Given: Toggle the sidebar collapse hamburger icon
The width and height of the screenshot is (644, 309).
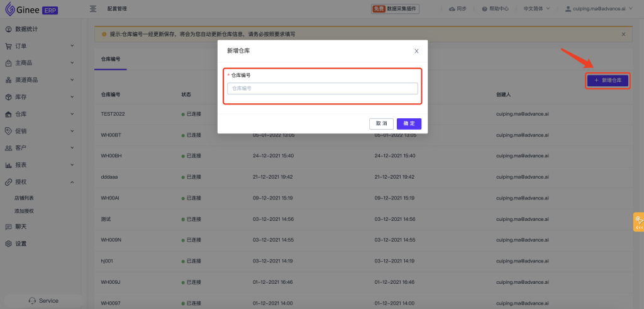Looking at the screenshot, I should coord(93,9).
